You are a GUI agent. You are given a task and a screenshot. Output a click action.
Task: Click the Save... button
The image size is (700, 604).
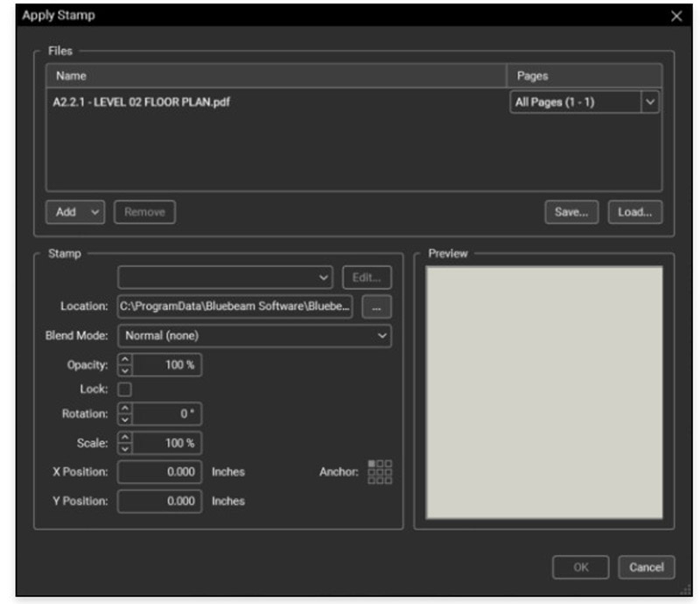pyautogui.click(x=571, y=212)
